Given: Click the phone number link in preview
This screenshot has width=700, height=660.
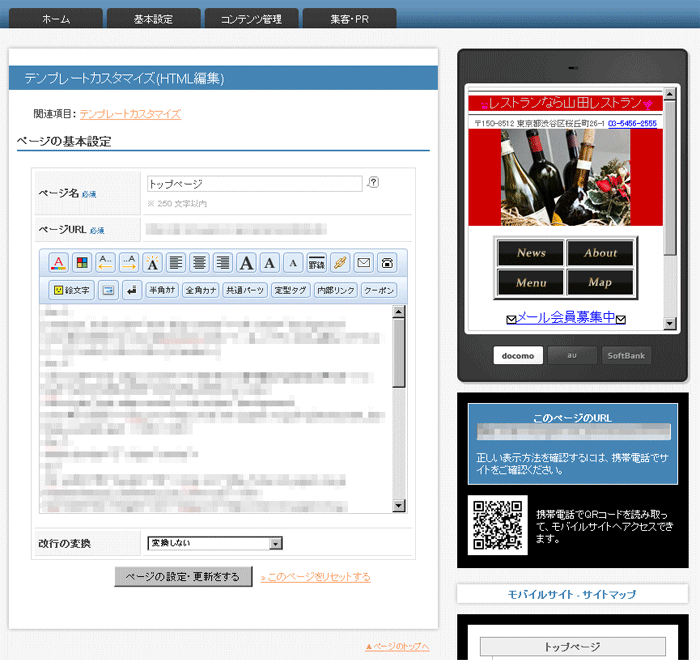Looking at the screenshot, I should (632, 123).
